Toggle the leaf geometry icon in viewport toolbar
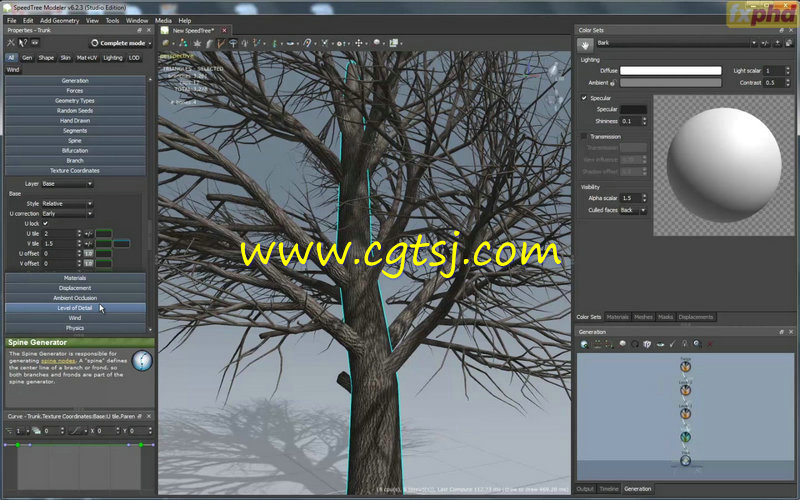800x500 pixels. (x=197, y=43)
